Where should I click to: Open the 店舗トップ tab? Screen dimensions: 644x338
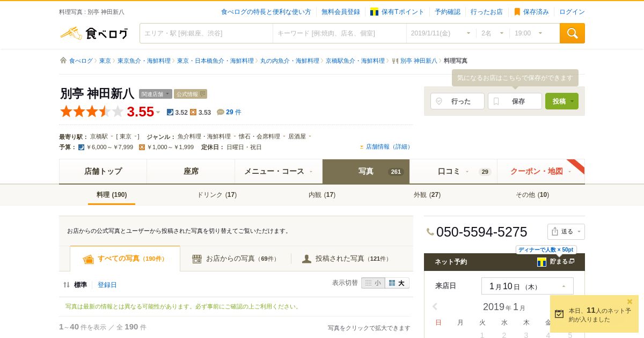(103, 171)
